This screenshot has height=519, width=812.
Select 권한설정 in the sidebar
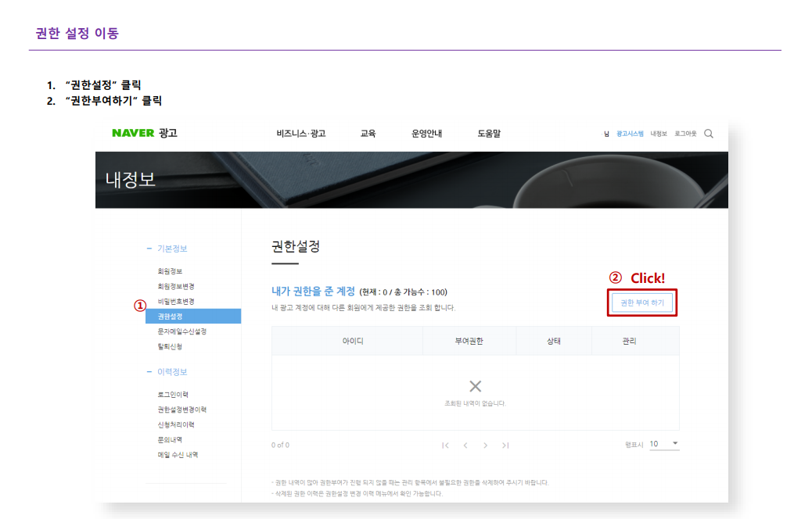171,317
